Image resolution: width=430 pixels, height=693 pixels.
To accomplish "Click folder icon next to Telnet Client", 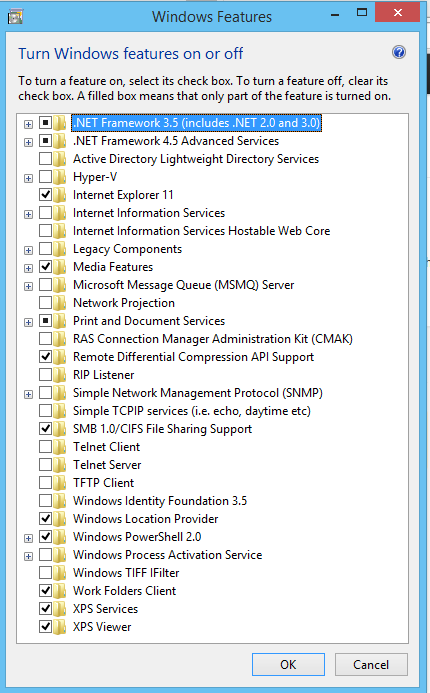I will [x=60, y=447].
